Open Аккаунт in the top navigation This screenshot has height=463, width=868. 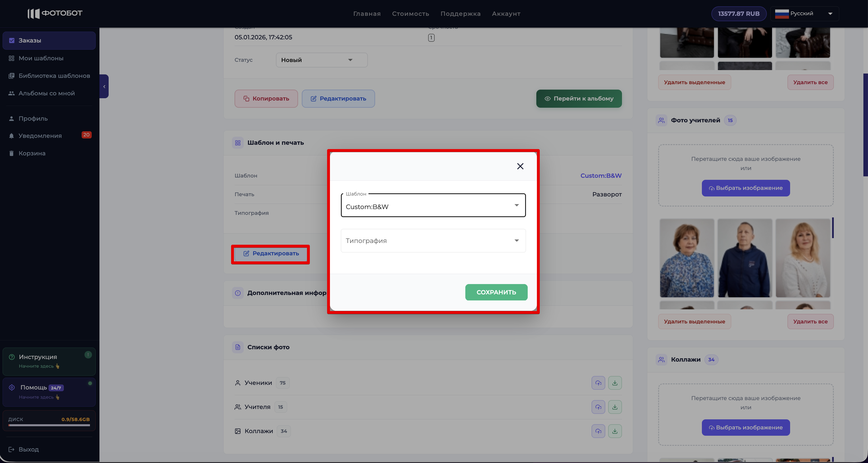click(506, 14)
